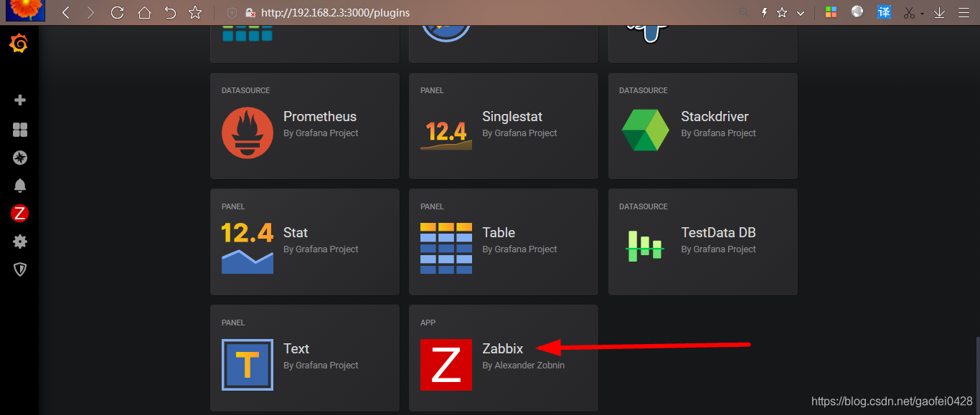980x415 pixels.
Task: Click PANEL label on Text card
Action: 233,323
